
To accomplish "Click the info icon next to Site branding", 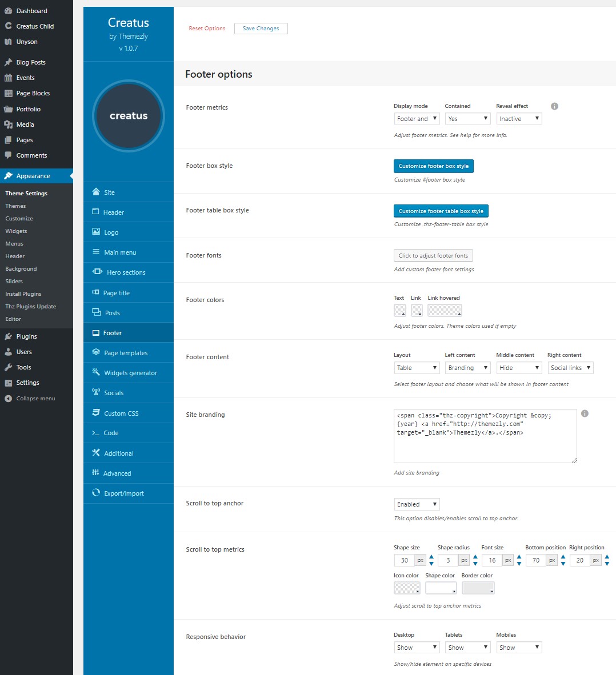I will (585, 413).
